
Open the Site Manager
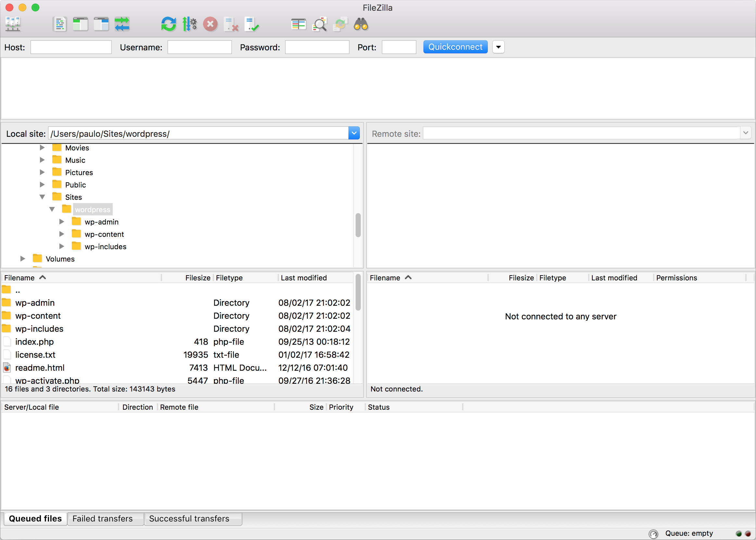pyautogui.click(x=13, y=24)
